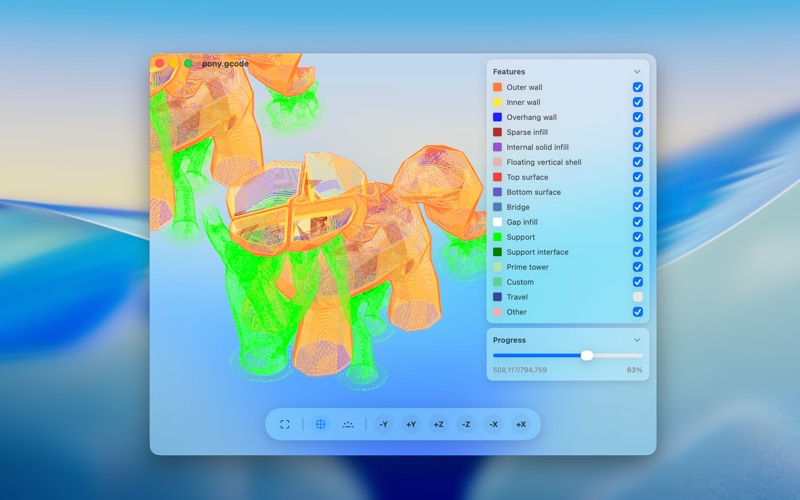Click the purple Internal solid infill swatch
This screenshot has width=800, height=500.
(x=497, y=147)
